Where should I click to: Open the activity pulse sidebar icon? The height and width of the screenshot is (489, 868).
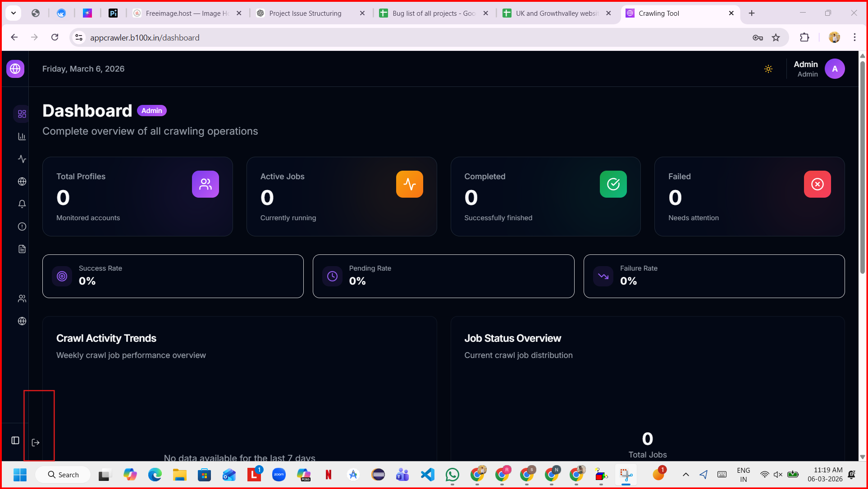[x=22, y=159]
